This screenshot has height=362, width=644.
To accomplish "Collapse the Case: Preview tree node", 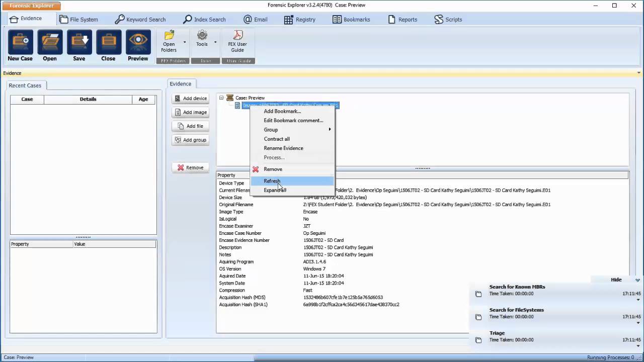I will click(x=221, y=98).
